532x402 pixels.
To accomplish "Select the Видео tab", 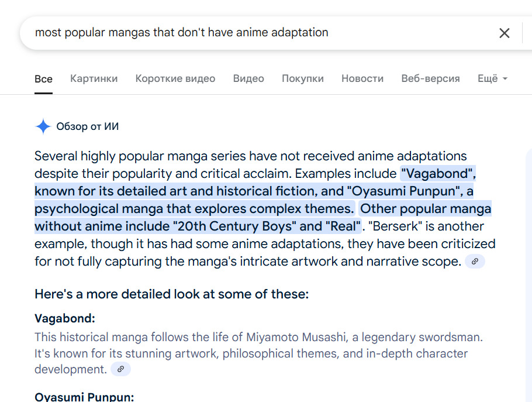I will (x=248, y=78).
